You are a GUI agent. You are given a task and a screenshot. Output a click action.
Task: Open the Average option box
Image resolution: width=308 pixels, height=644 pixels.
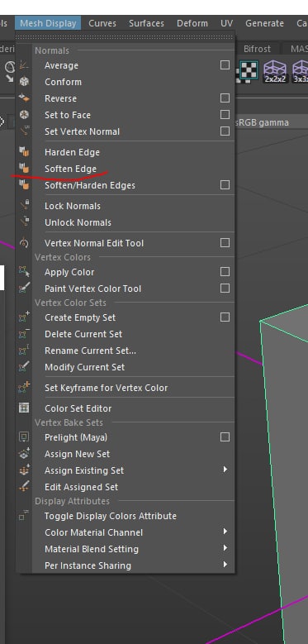tap(225, 64)
